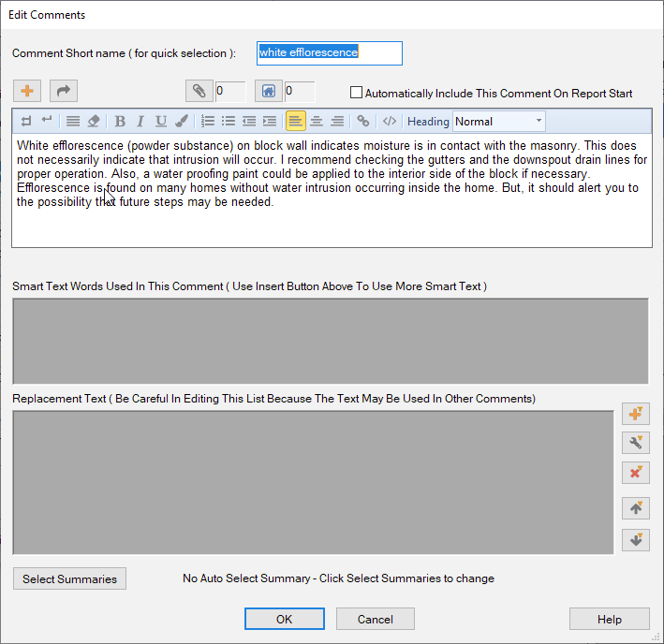Click the Replacement Text list box
The width and height of the screenshot is (664, 644).
click(x=313, y=482)
